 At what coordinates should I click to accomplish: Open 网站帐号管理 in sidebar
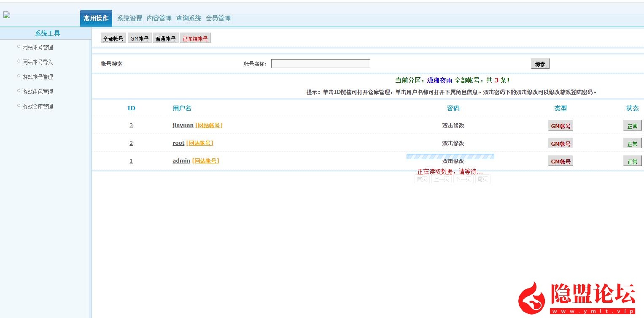(38, 47)
